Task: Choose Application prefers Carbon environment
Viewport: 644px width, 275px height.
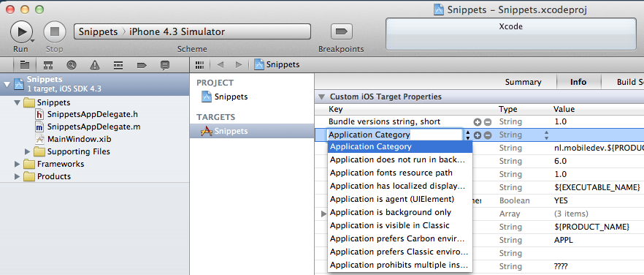Action: pyautogui.click(x=400, y=238)
